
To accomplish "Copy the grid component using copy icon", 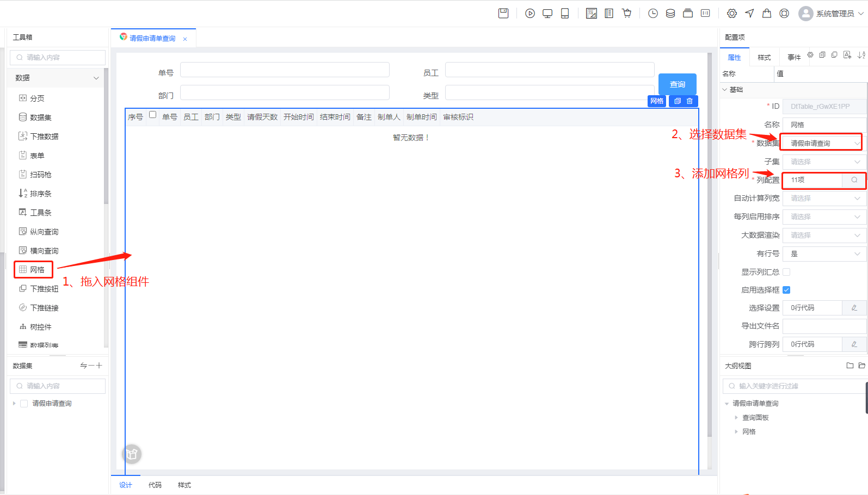I will point(678,101).
